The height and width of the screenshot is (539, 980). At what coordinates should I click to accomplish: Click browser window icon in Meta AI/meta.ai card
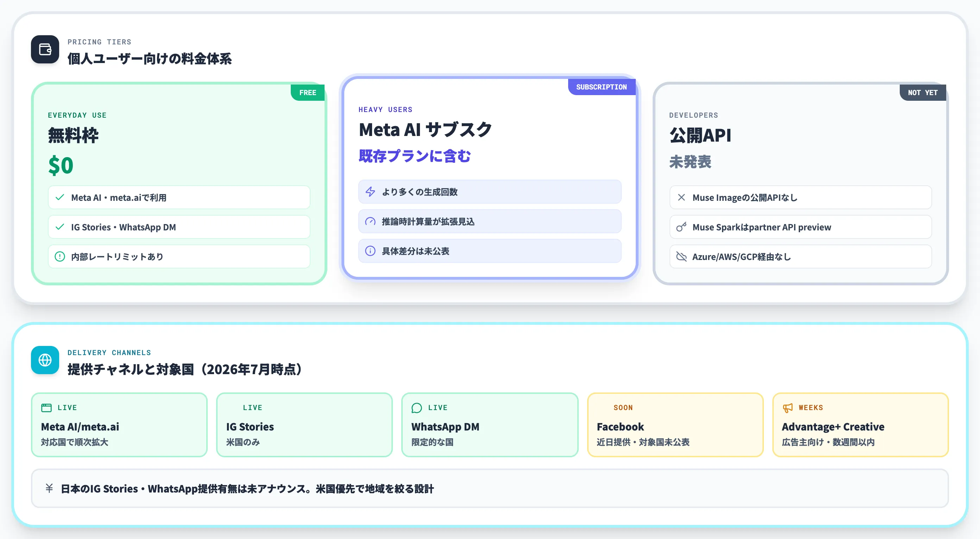point(46,408)
